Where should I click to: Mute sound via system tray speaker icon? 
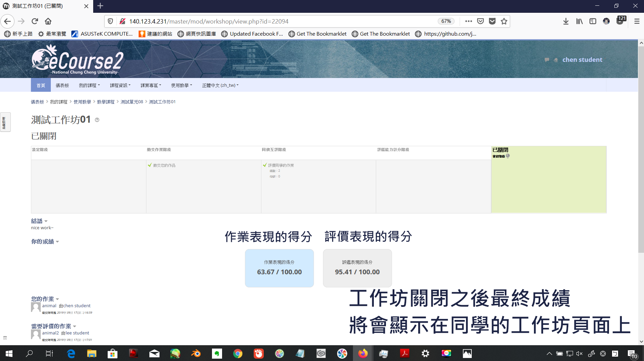(579, 354)
